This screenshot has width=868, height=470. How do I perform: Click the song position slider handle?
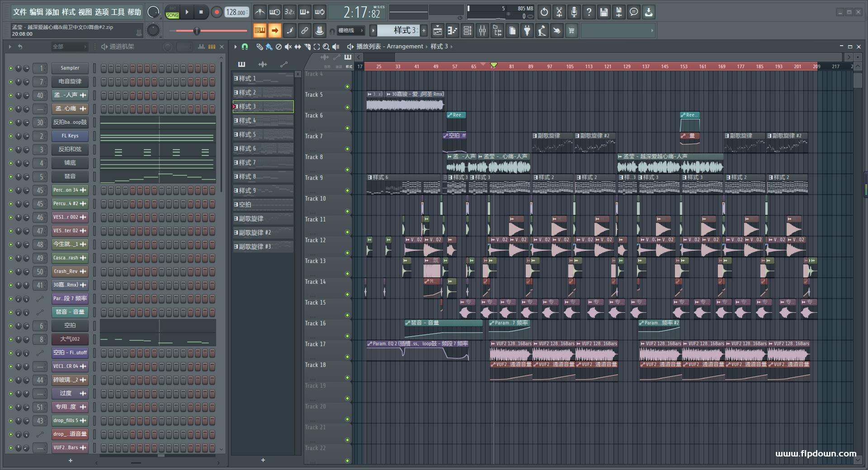coord(197,31)
